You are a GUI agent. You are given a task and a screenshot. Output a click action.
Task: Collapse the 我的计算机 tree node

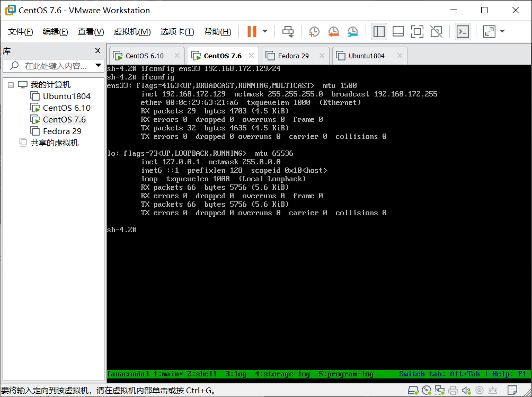11,85
